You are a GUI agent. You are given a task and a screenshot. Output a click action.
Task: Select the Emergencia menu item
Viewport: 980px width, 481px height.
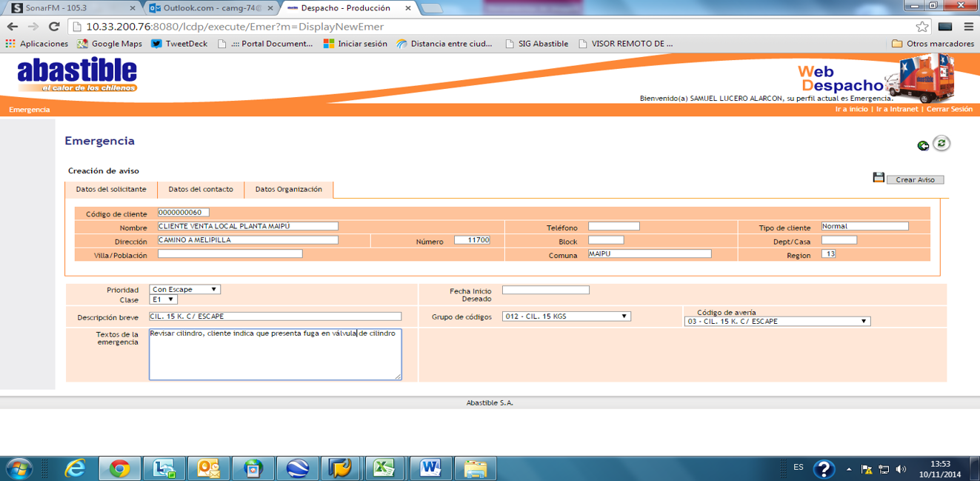[x=30, y=110]
